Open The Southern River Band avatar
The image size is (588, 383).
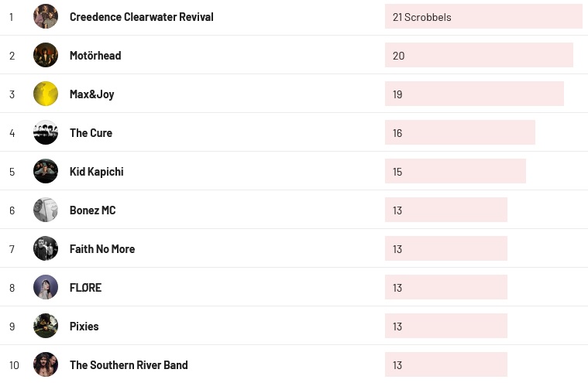(x=46, y=364)
